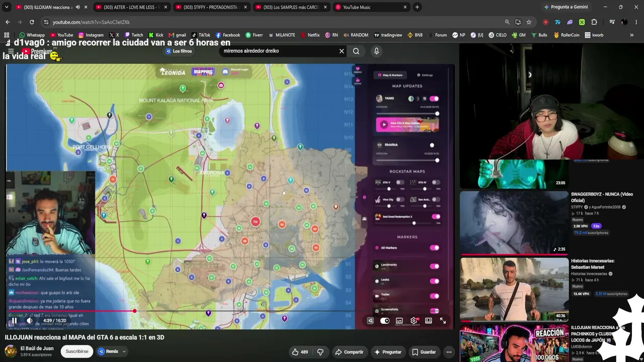Open the tradingview bookmark
Viewport: 644px width, 362px height.
387,35
